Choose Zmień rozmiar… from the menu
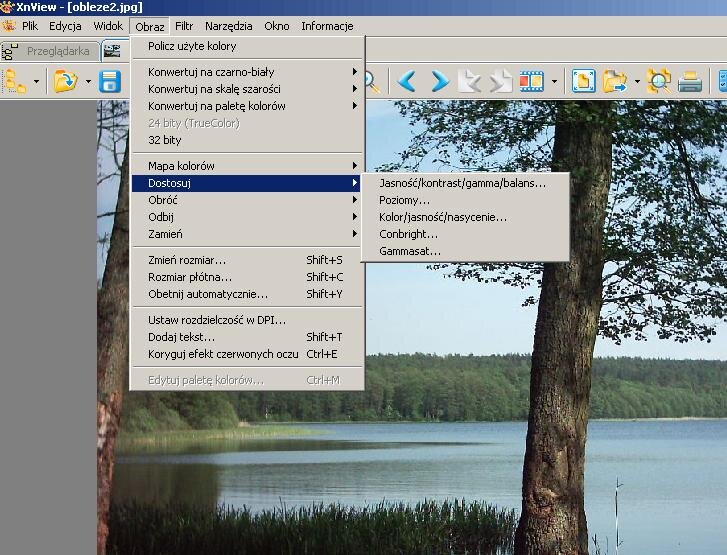The height and width of the screenshot is (555, 727). (x=248, y=260)
